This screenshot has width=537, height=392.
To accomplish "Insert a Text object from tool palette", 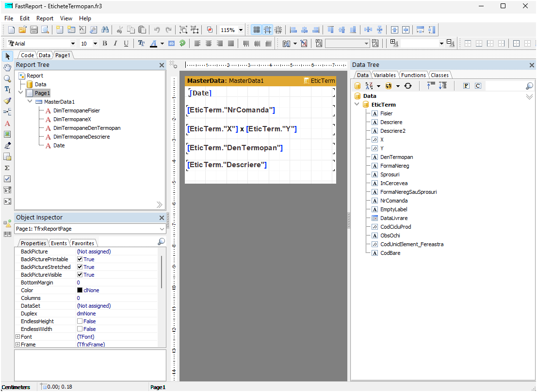I will [7, 124].
